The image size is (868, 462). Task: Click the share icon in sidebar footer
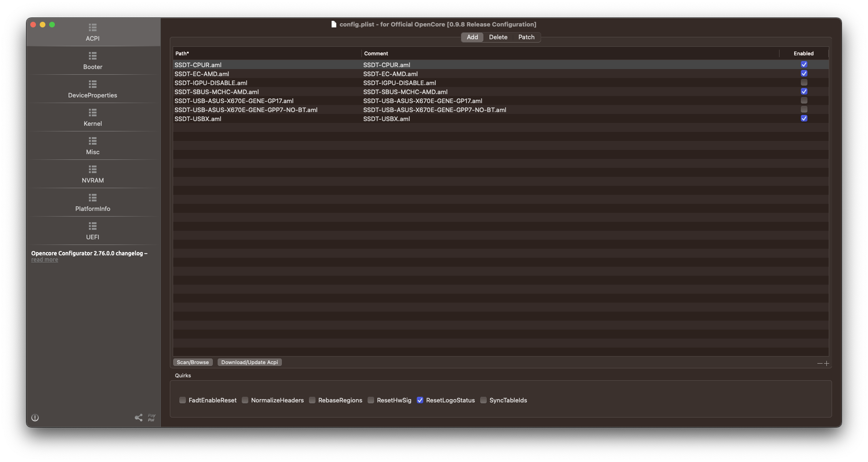[x=139, y=418]
